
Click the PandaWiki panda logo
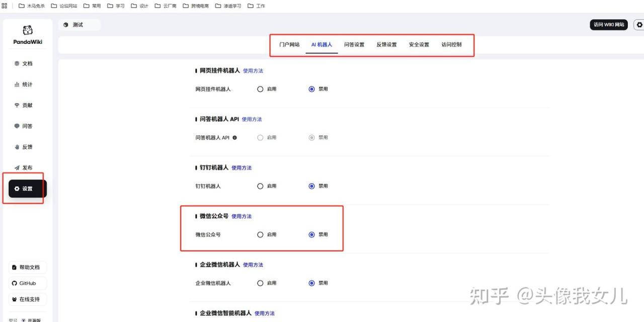(x=28, y=31)
